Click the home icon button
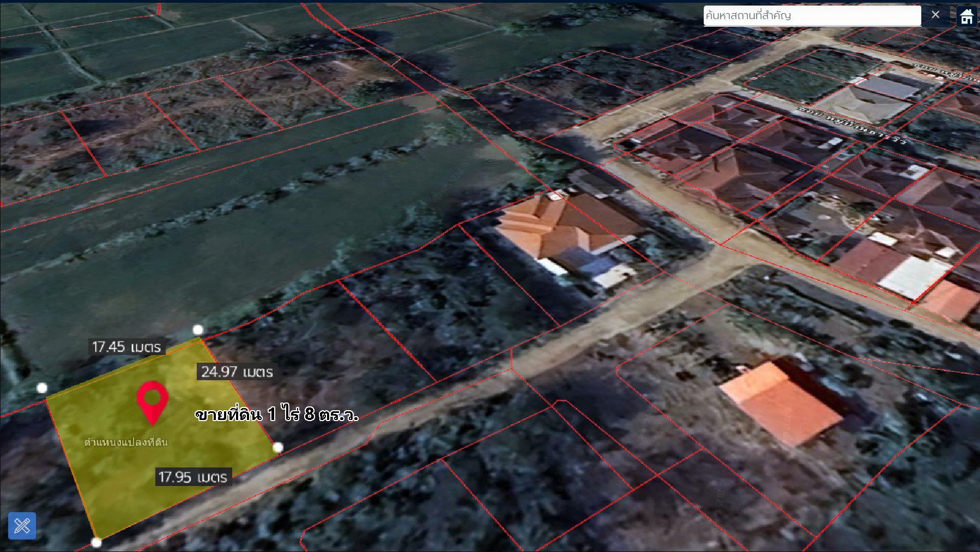This screenshot has width=980, height=552. point(967,16)
